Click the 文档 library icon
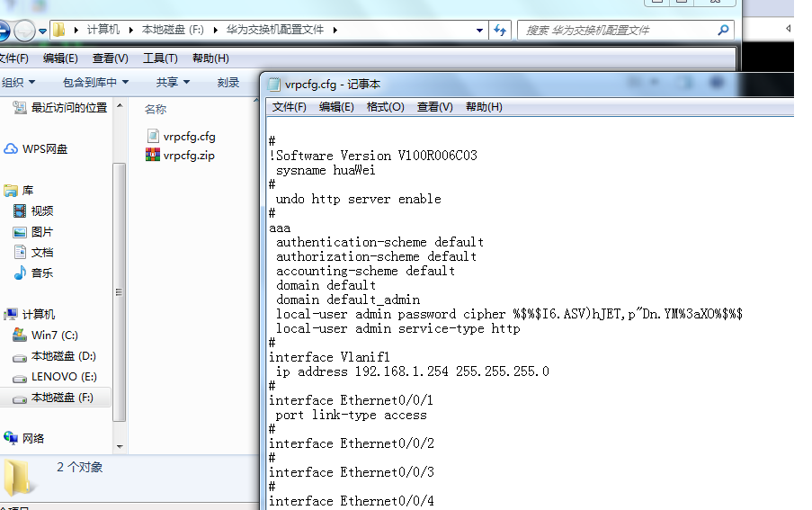812x510 pixels. tap(20, 252)
